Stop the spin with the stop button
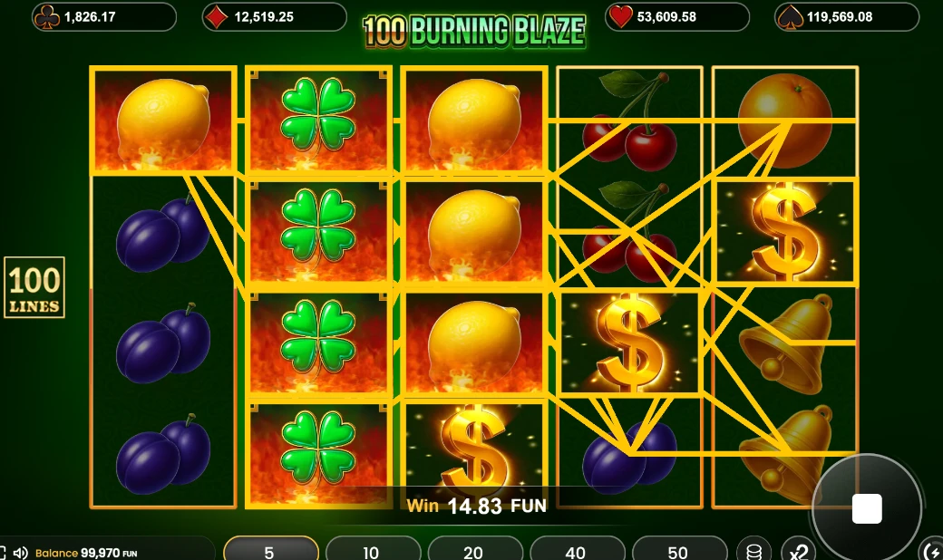 click(x=867, y=509)
